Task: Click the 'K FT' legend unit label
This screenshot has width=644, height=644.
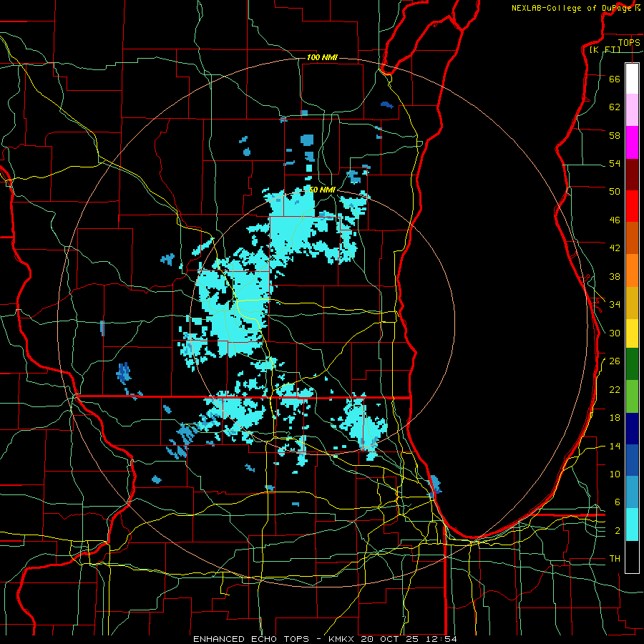Action: (605, 49)
